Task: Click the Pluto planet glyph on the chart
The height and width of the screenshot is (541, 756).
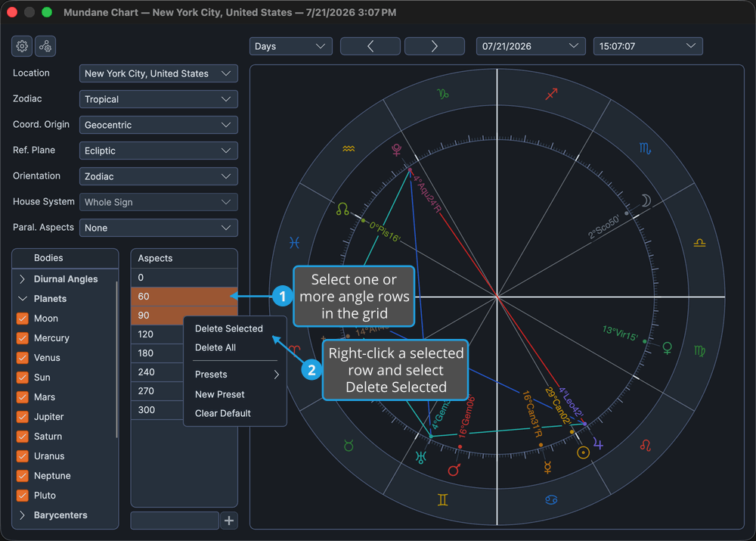Action: pyautogui.click(x=396, y=150)
